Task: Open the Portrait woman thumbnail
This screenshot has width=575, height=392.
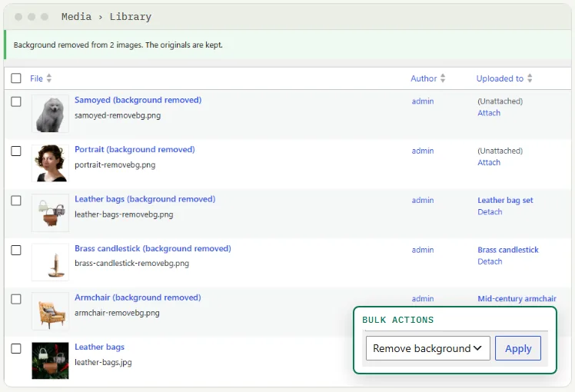Action: pos(50,163)
